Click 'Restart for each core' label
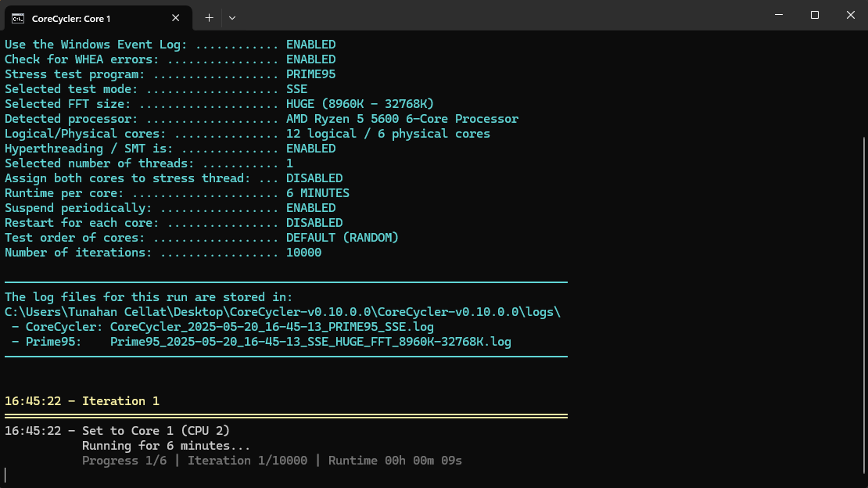The height and width of the screenshot is (488, 868). click(82, 223)
